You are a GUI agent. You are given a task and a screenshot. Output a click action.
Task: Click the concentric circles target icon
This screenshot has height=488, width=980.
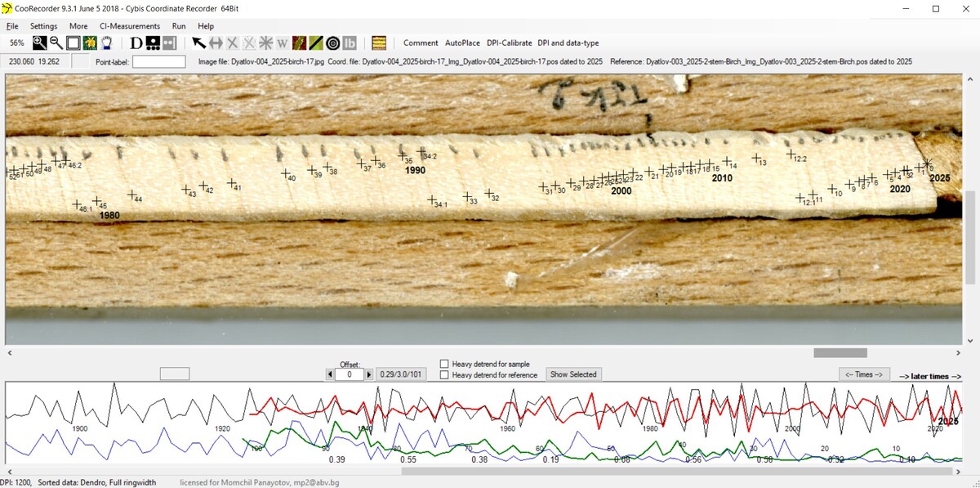[x=333, y=43]
